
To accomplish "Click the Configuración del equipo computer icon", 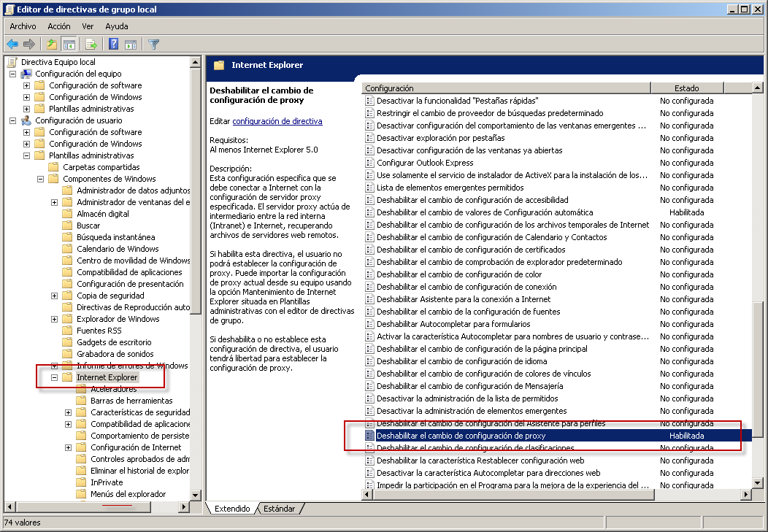I will pyautogui.click(x=26, y=74).
